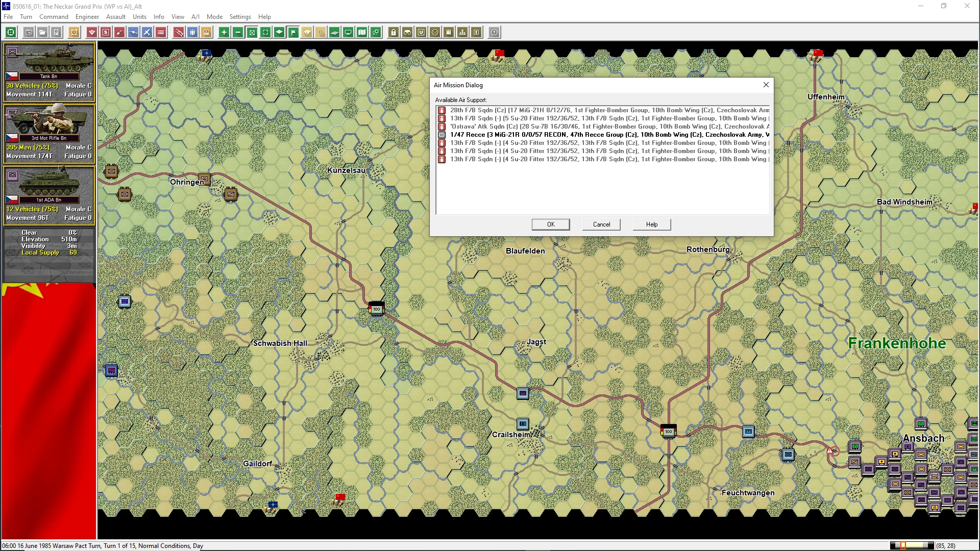Open the Command menu
Viewport: 980px width, 551px height.
pyautogui.click(x=54, y=17)
